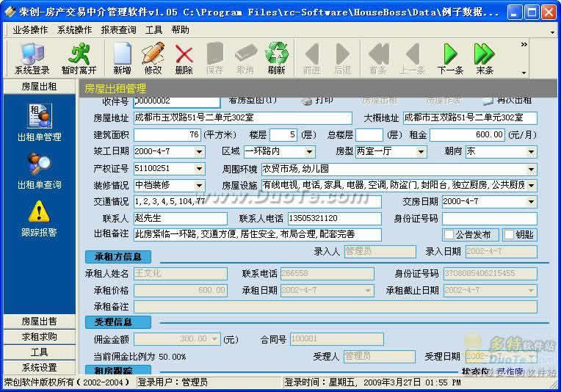Refresh data with the 刷新 icon
This screenshot has width=561, height=392.
(276, 58)
